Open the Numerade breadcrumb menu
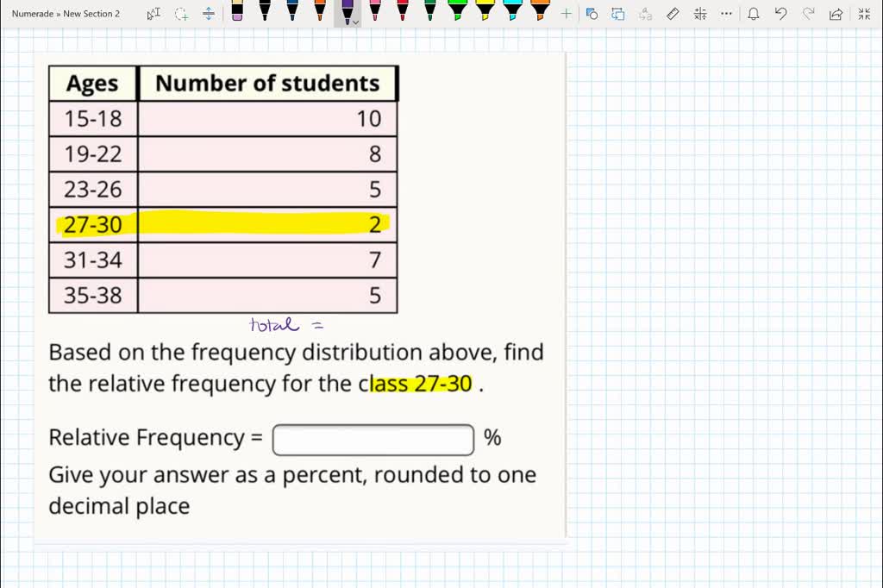Screen dimensions: 883x588 (33, 14)
